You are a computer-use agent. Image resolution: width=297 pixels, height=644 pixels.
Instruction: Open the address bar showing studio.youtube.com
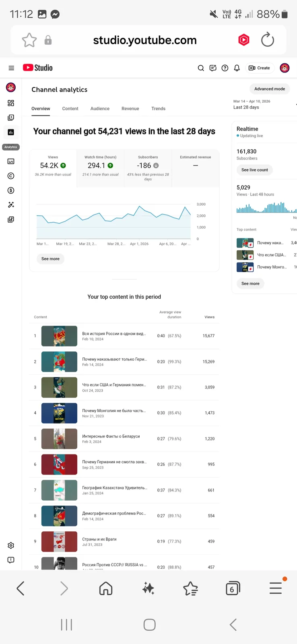pos(145,40)
